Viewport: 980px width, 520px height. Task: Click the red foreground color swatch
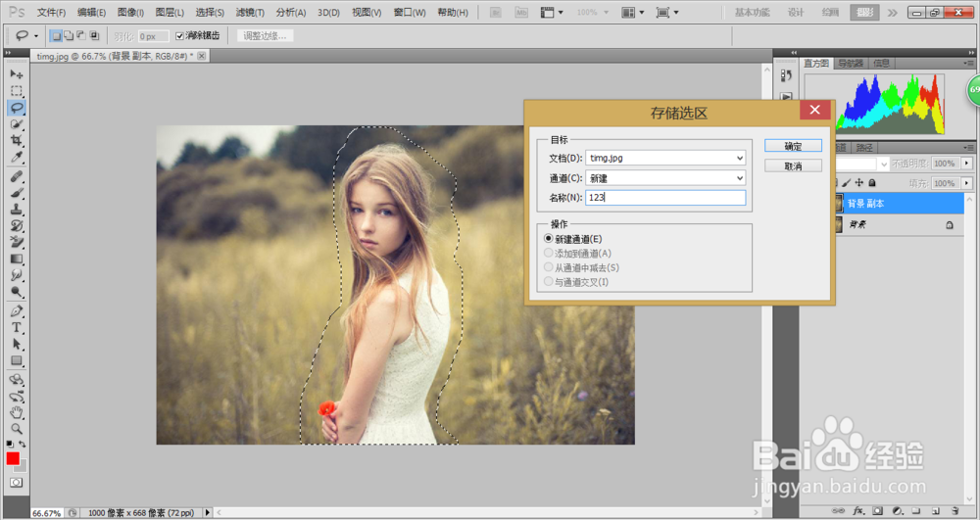point(13,459)
